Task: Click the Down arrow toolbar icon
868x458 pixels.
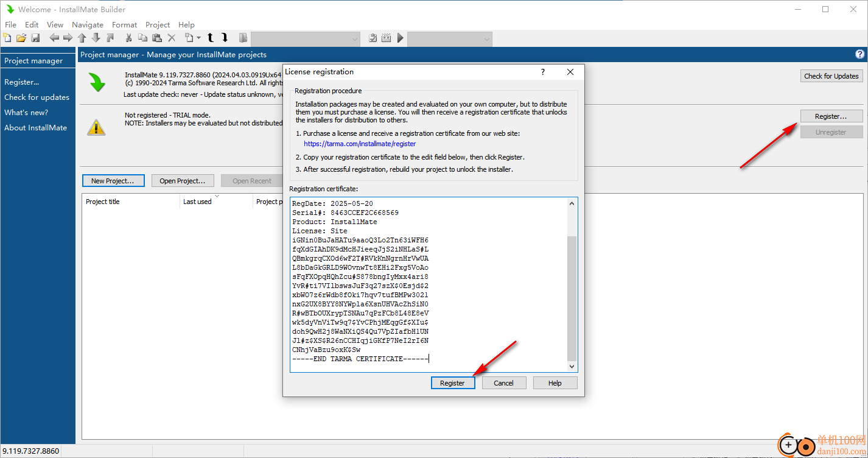Action: point(96,38)
